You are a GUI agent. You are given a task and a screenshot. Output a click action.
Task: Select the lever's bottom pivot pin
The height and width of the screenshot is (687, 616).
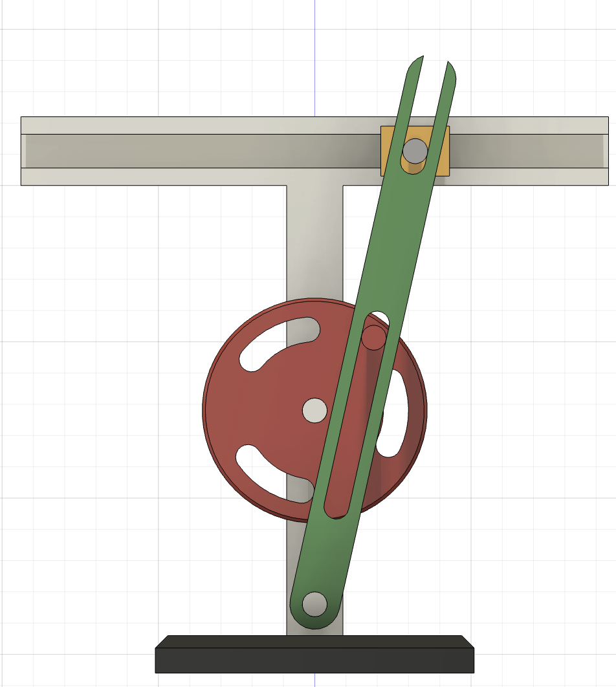tap(314, 604)
